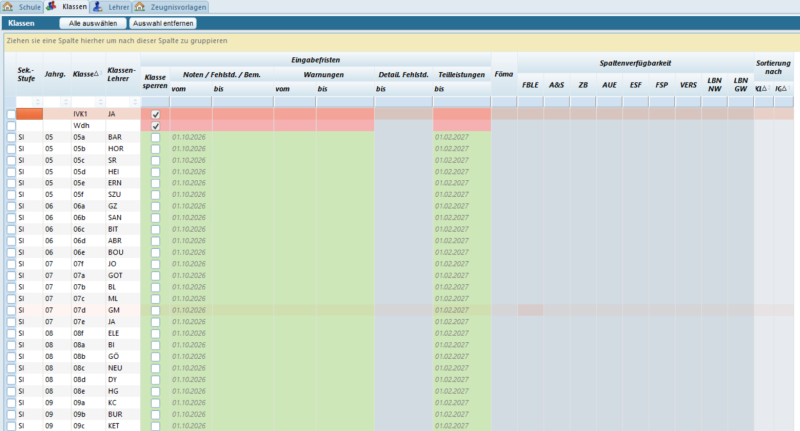Viewport: 800px width, 431px height.
Task: Click the filter field under Teilleistungen bis
Action: tap(461, 102)
